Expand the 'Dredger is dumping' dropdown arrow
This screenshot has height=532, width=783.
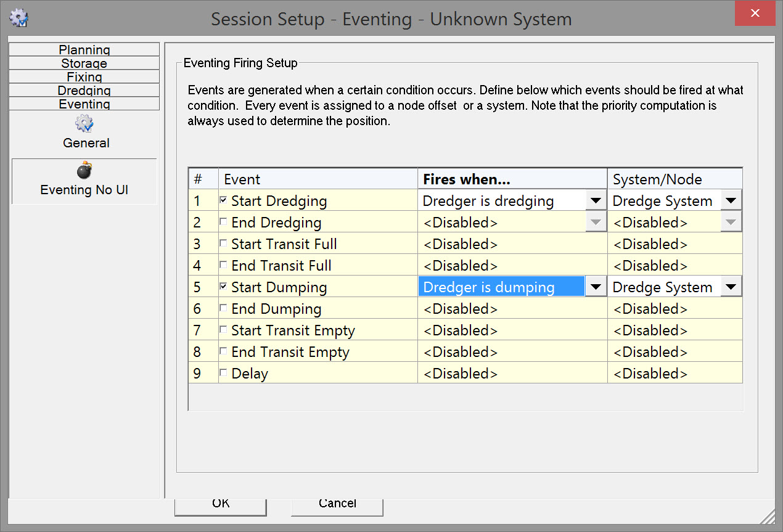click(596, 287)
